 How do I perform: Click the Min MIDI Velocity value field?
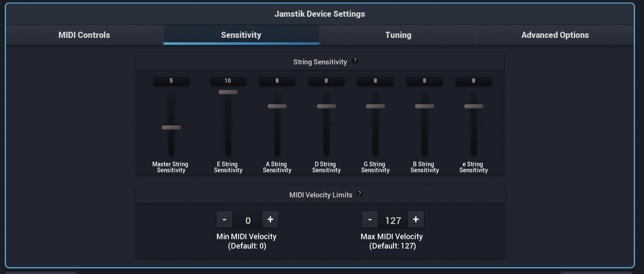click(x=248, y=220)
